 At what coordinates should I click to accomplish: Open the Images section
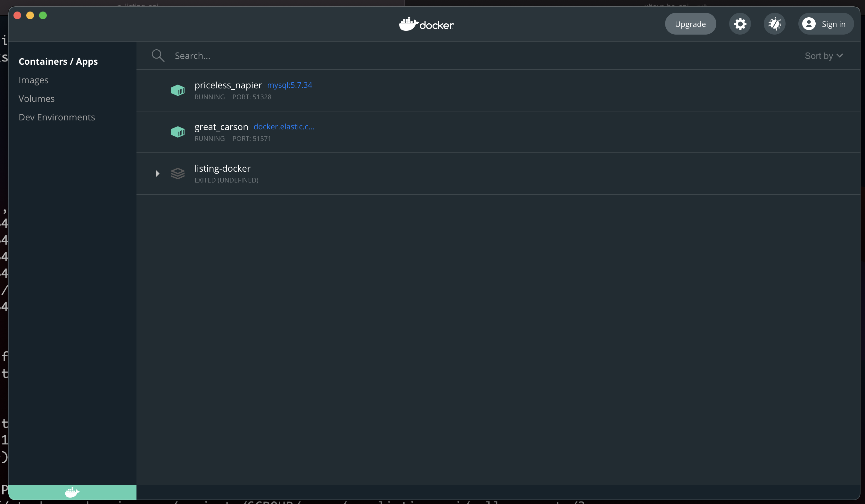pos(34,80)
